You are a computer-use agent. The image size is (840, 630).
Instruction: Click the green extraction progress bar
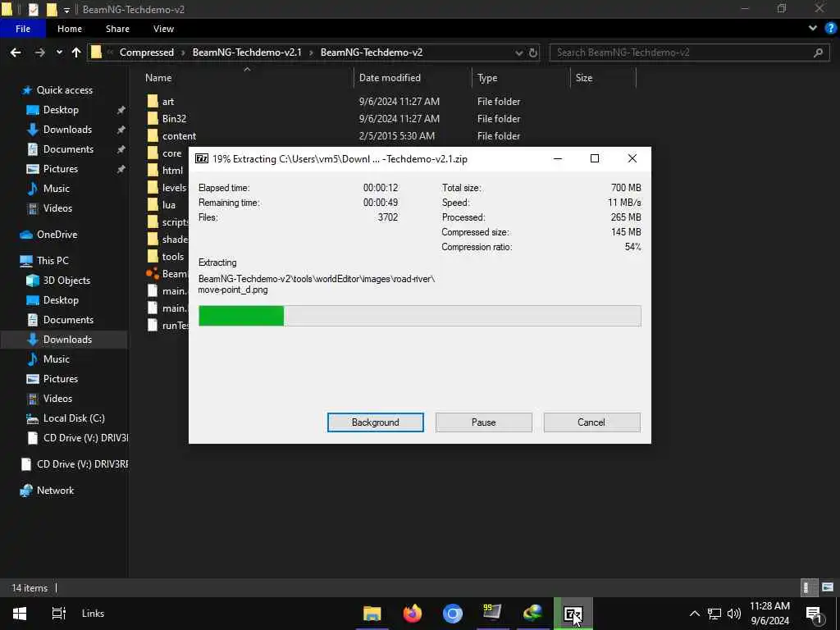(x=419, y=316)
